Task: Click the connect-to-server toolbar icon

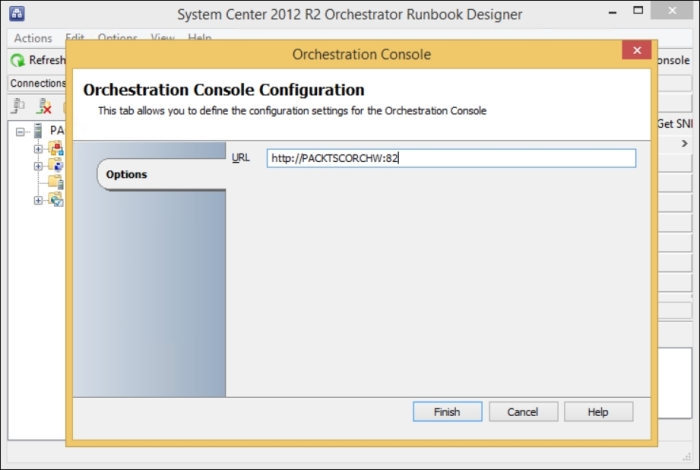Action: [x=18, y=106]
